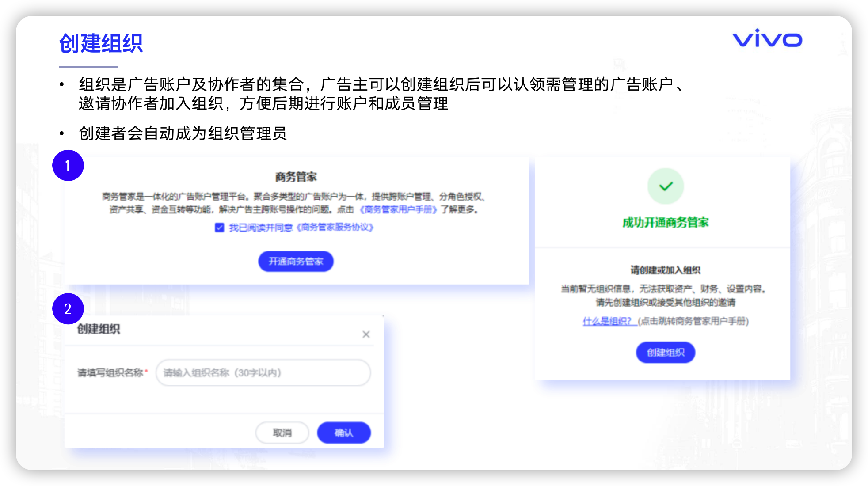Focus the 请输入组织名称 input field
Screen dimensions: 868x486
263,372
